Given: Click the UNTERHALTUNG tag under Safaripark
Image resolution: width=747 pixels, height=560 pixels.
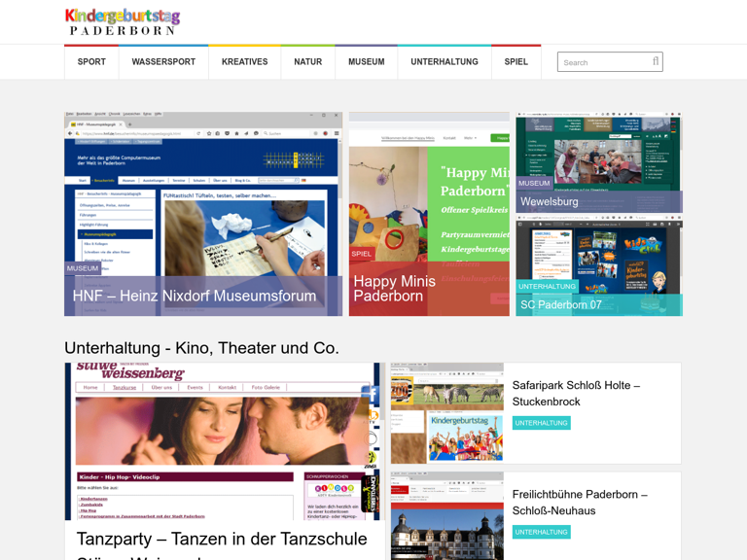Looking at the screenshot, I should [541, 423].
